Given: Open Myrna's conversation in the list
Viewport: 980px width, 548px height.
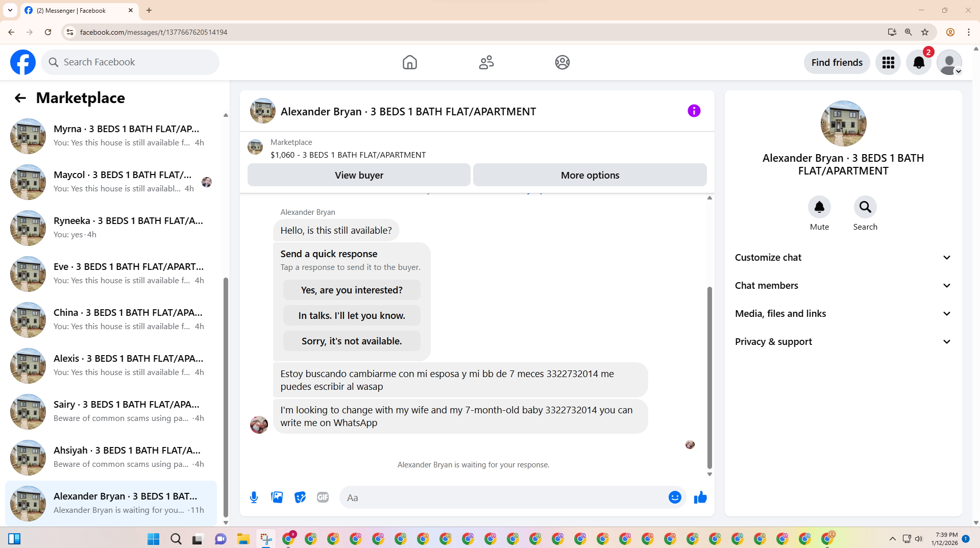Looking at the screenshot, I should [111, 136].
